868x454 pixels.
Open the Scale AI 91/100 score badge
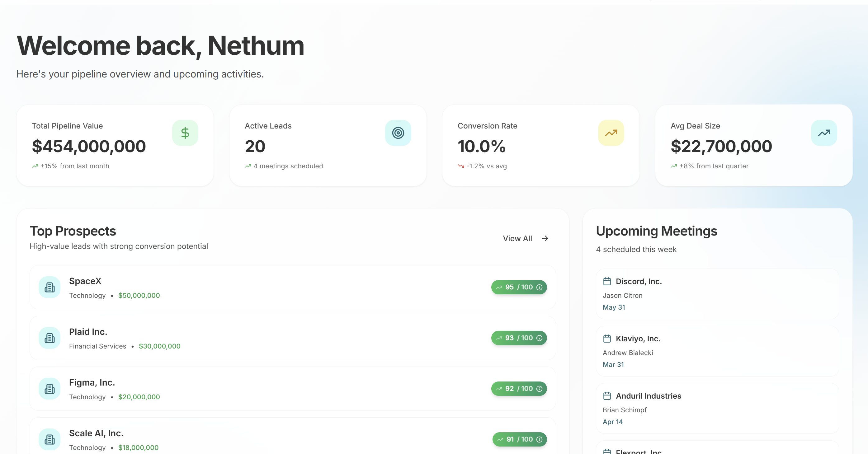tap(519, 439)
